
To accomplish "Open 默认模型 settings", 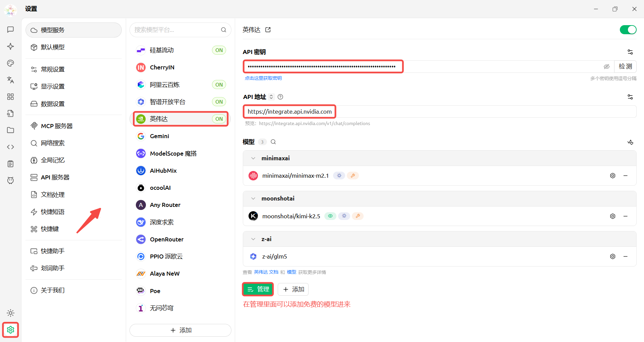I will (73, 47).
